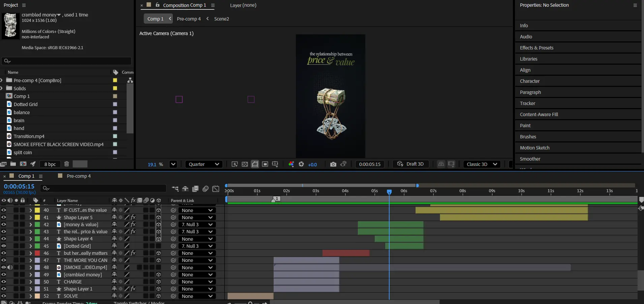
Task: Click the red label swatch on layer 46
Action: click(x=37, y=253)
